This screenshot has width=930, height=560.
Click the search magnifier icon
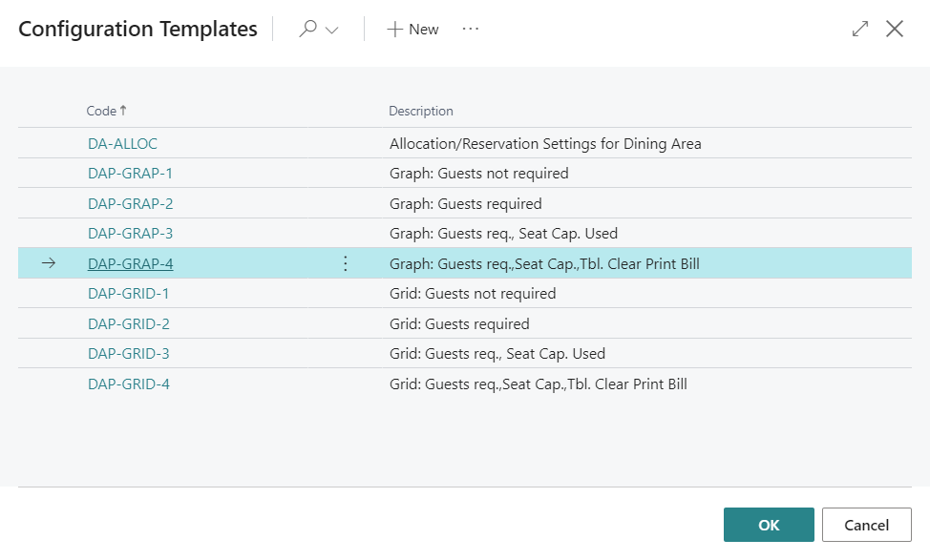coord(307,30)
